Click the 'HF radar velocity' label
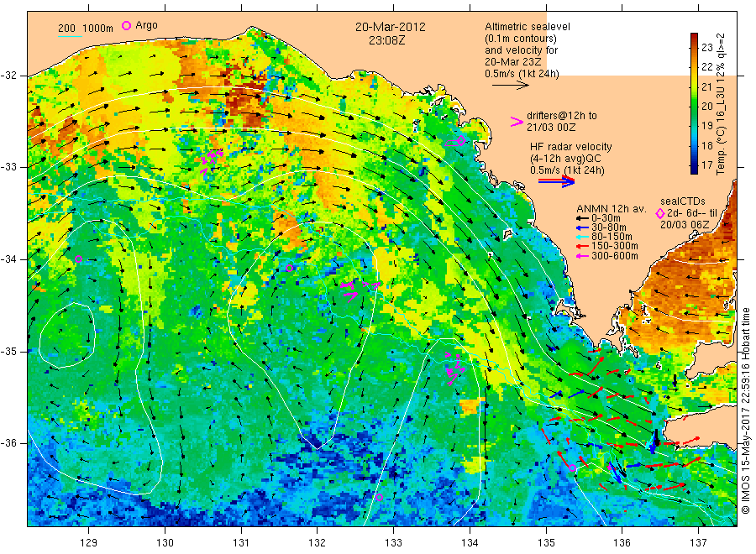 click(571, 146)
